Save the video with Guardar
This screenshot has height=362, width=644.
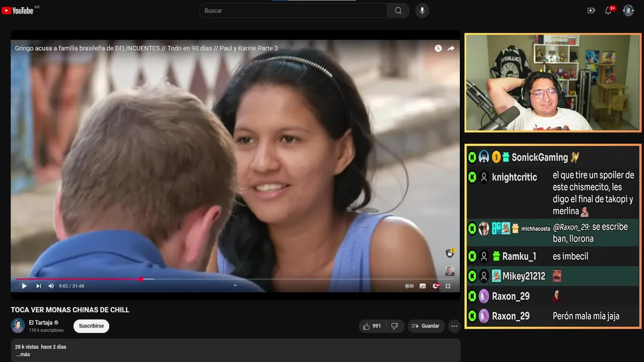tap(426, 326)
